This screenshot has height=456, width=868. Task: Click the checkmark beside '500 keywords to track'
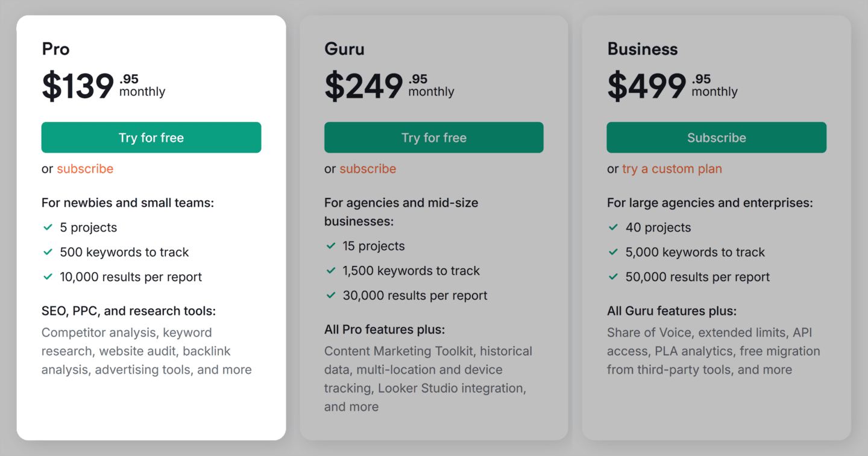pyautogui.click(x=48, y=252)
